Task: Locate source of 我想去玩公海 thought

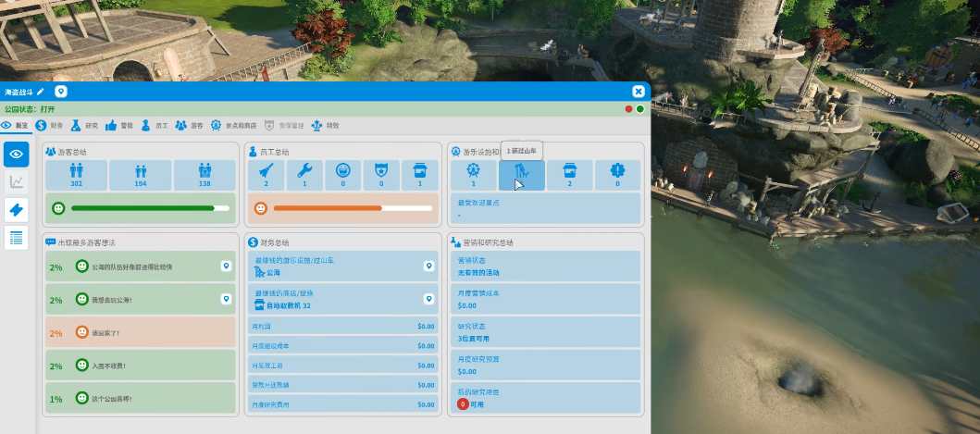Action: (x=226, y=300)
